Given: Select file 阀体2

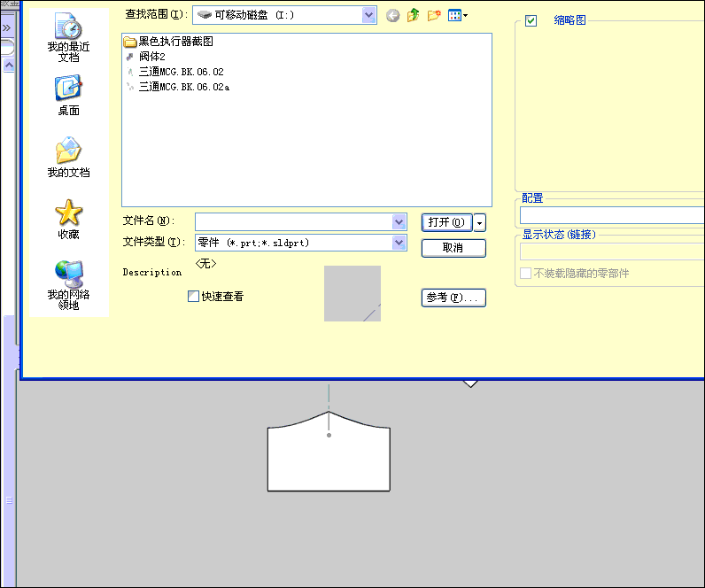Looking at the screenshot, I should pos(145,57).
